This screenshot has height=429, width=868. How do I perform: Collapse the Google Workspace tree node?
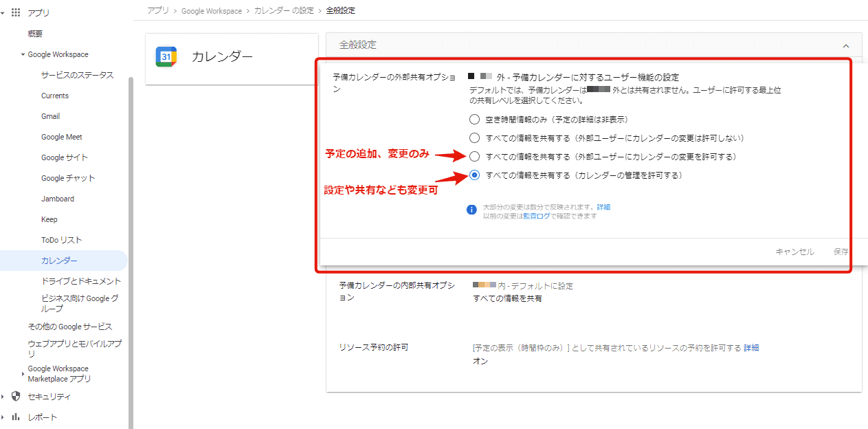click(23, 54)
